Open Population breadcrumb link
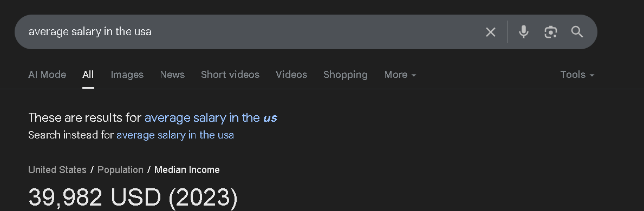 pyautogui.click(x=120, y=170)
